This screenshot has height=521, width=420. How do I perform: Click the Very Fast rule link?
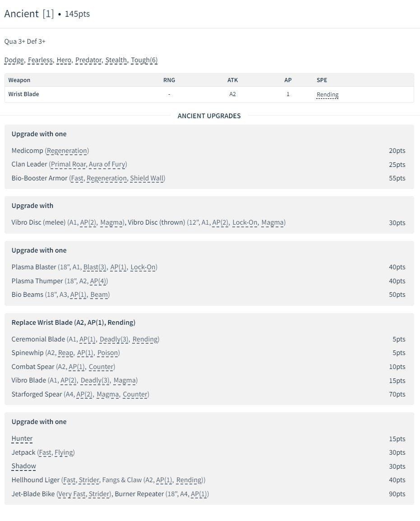click(x=72, y=494)
